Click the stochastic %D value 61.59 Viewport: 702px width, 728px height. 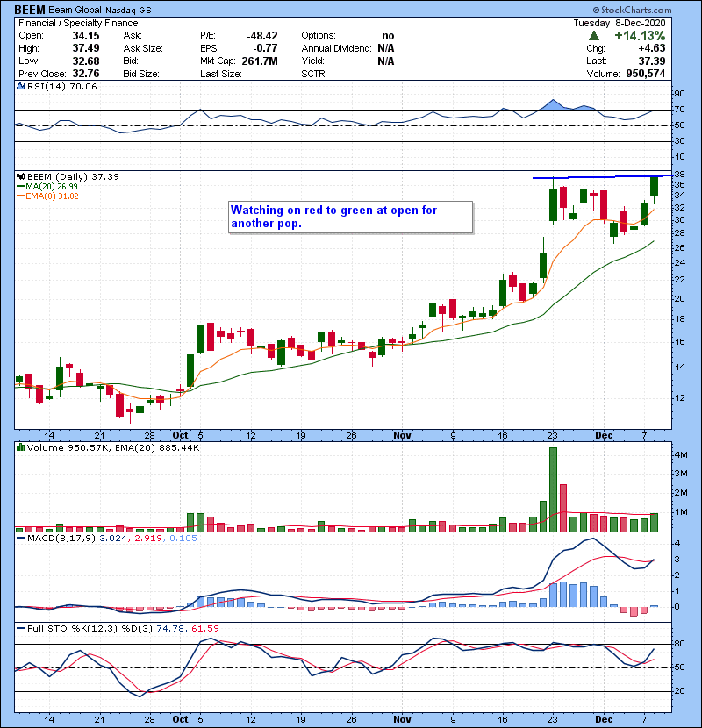coord(204,628)
